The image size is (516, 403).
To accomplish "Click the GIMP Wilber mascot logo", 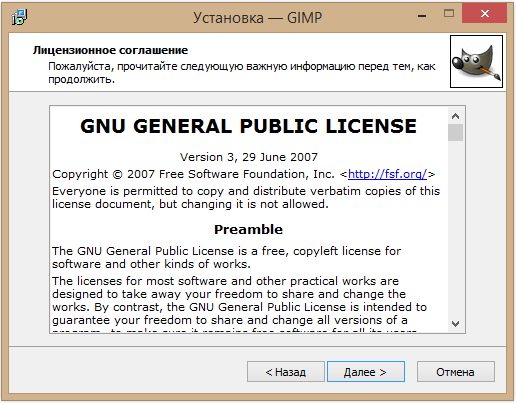I will point(476,61).
